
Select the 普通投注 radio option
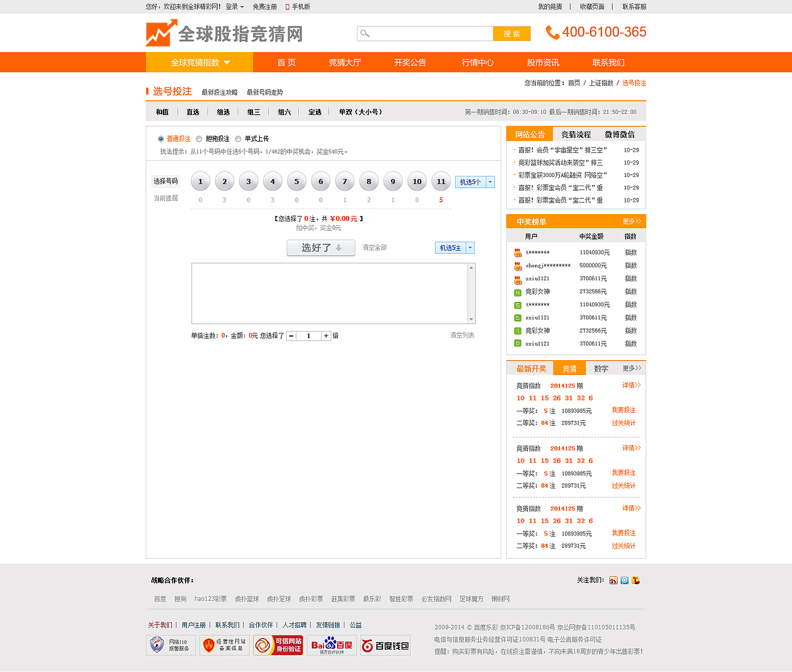click(161, 139)
